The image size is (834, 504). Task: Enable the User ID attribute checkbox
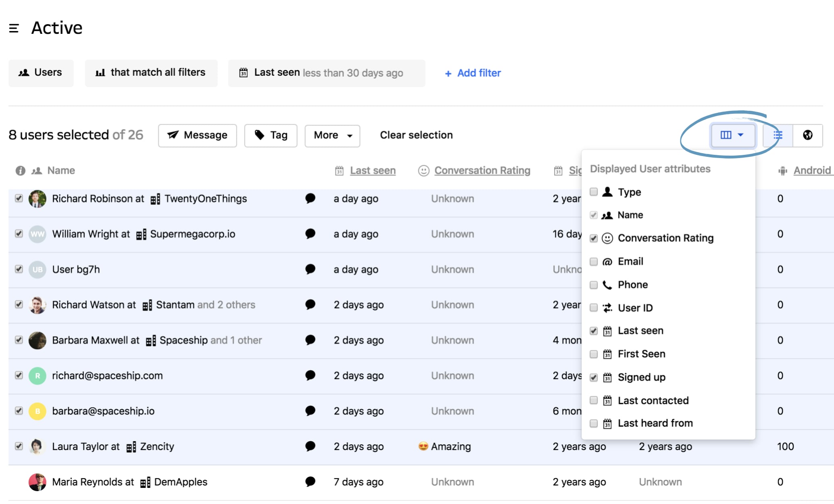[594, 308]
